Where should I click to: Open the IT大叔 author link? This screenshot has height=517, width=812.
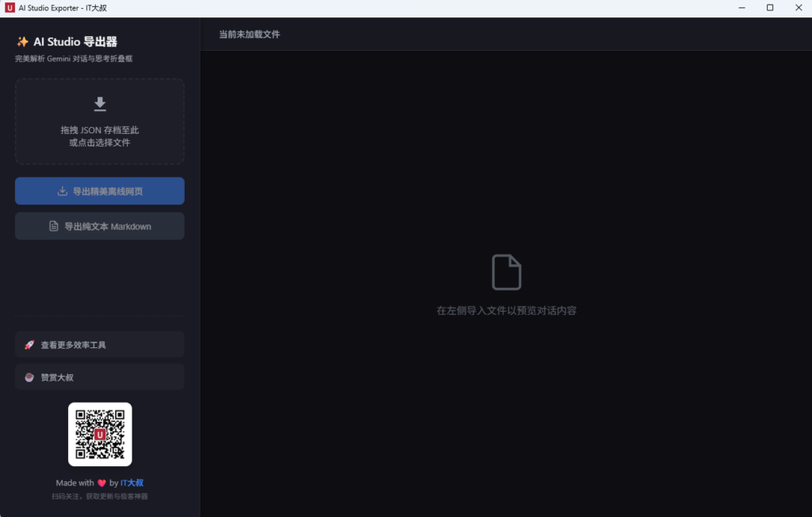click(132, 483)
